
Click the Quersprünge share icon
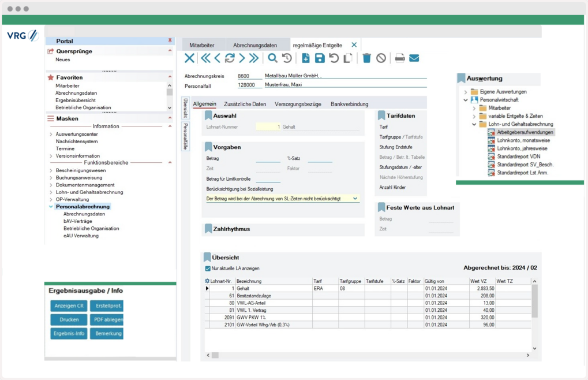click(x=51, y=51)
